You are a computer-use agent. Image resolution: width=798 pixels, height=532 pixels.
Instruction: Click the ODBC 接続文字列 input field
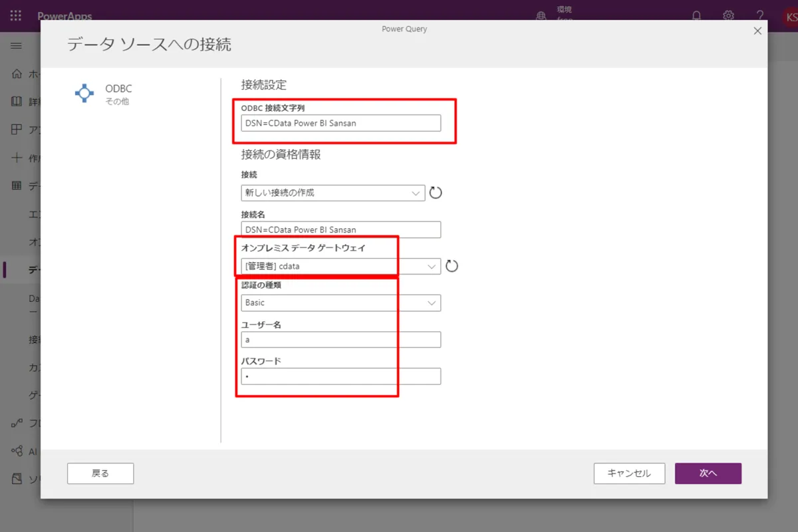(x=340, y=123)
